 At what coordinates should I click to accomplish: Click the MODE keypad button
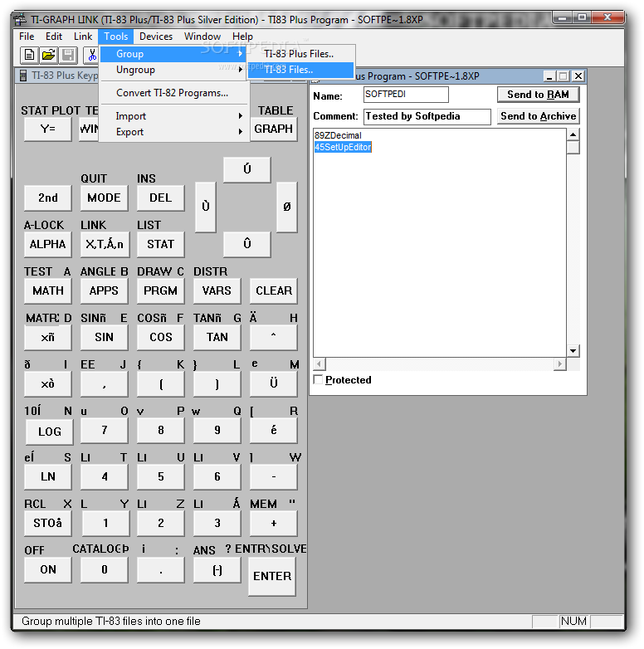(104, 198)
